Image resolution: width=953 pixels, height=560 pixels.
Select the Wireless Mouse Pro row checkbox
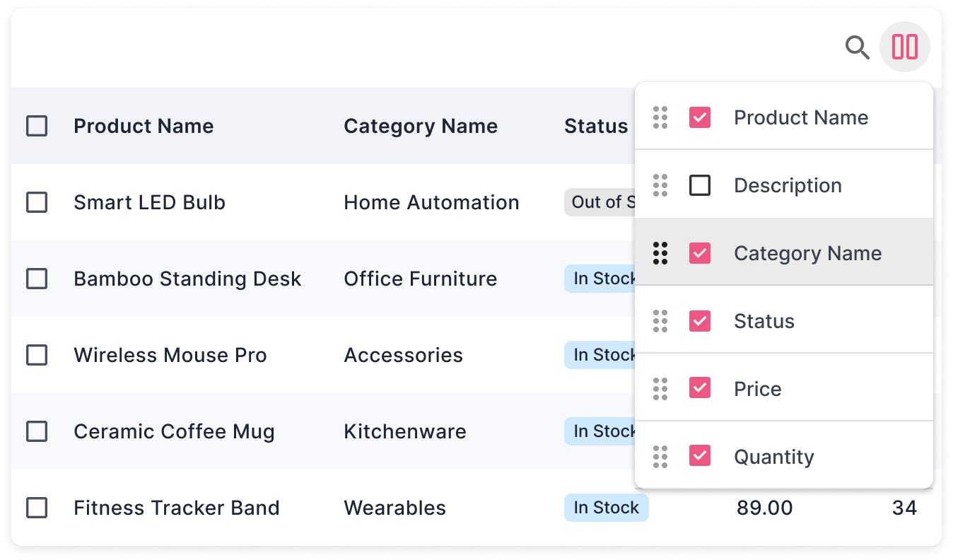[x=37, y=355]
